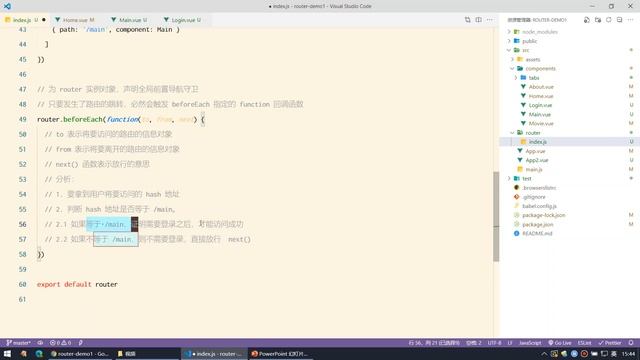The width and height of the screenshot is (640, 360).
Task: Click the New File icon in Explorer header
Action: pos(587,20)
